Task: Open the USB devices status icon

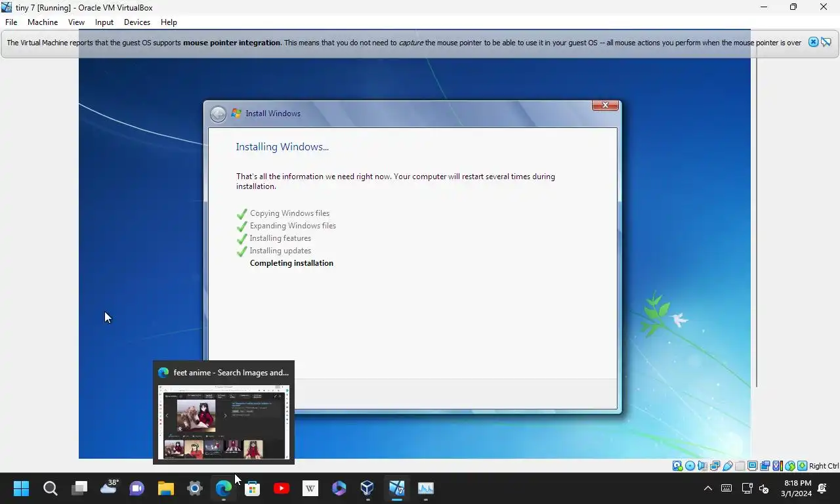Action: (728, 466)
